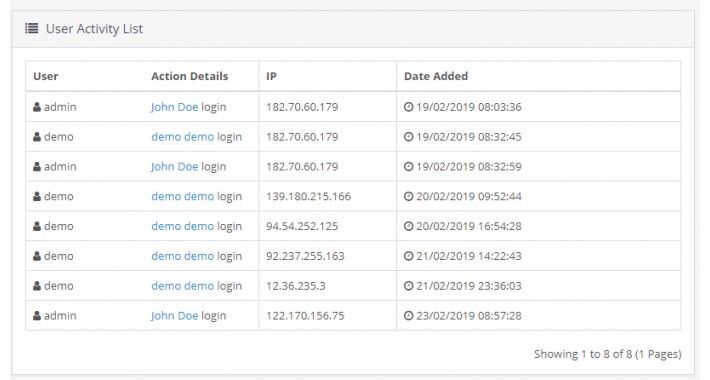Click the User Activity List panel title

pos(94,29)
